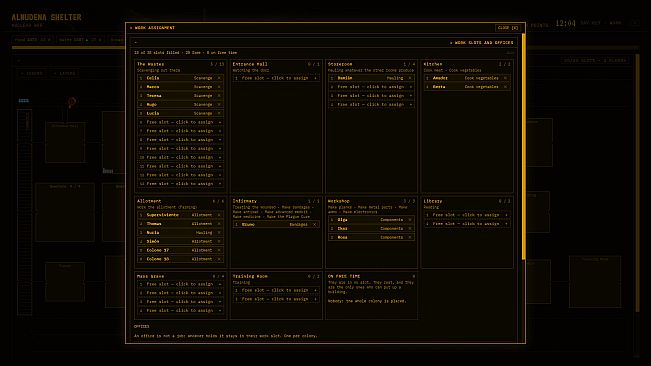The height and width of the screenshot is (366, 651).
Task: Click plus on Mass Grave slot 1
Action: (220, 284)
